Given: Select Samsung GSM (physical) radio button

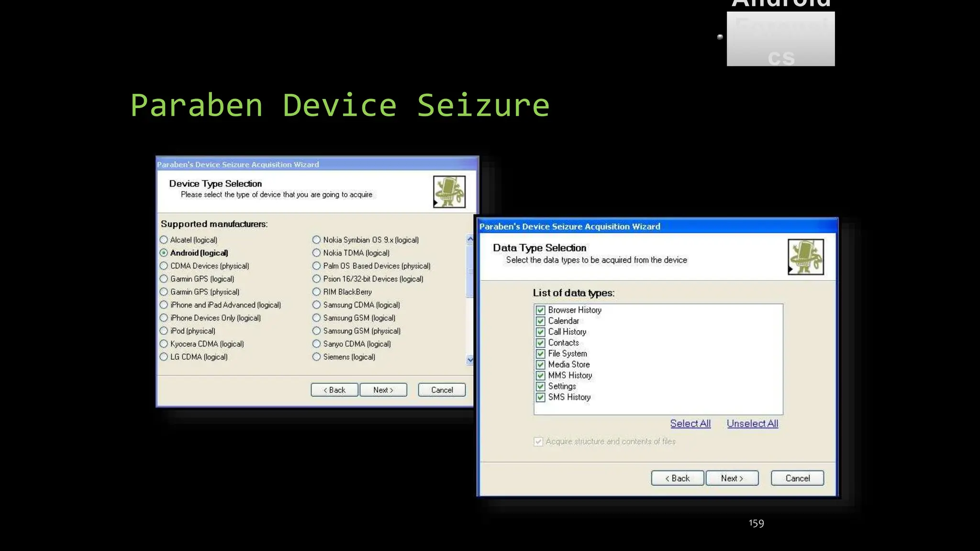Looking at the screenshot, I should pos(316,331).
